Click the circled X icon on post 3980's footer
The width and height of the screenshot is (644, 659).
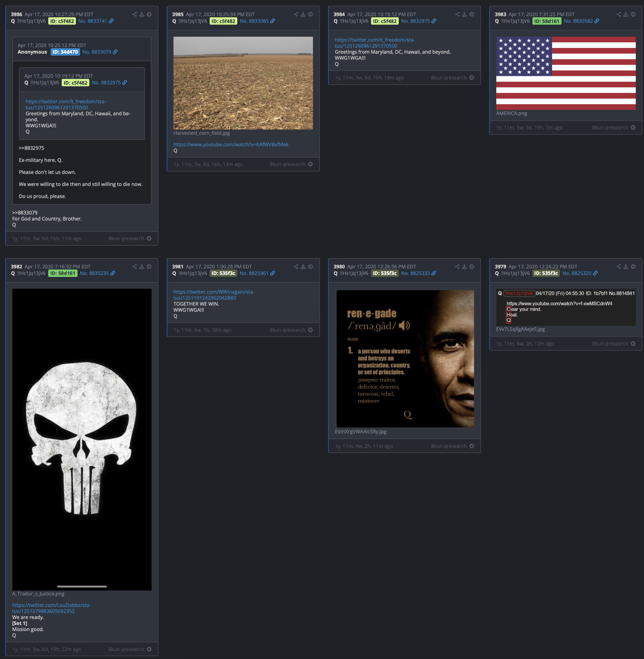click(472, 446)
